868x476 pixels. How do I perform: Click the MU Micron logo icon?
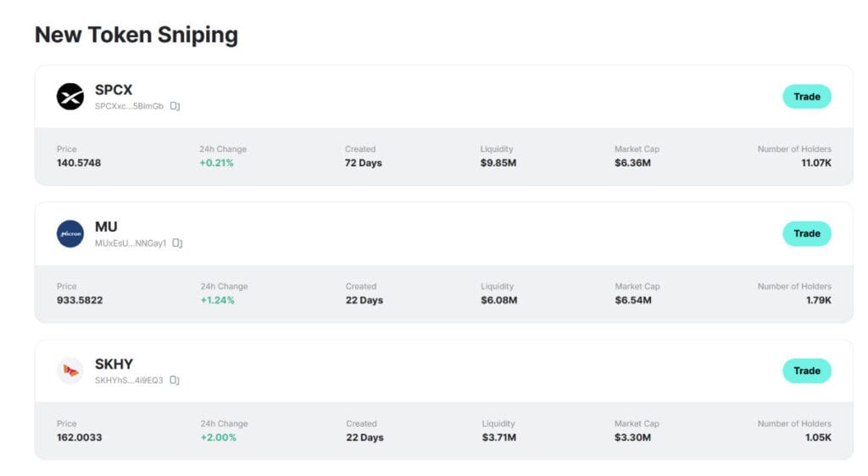[70, 234]
